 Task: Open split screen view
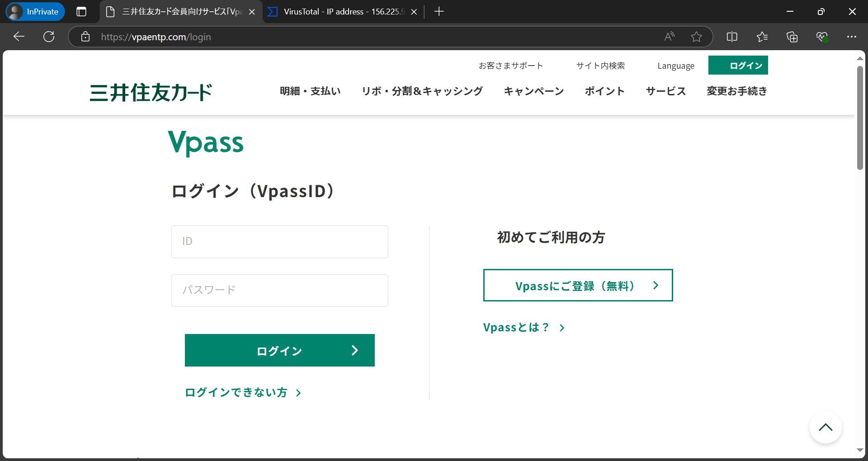click(x=732, y=37)
